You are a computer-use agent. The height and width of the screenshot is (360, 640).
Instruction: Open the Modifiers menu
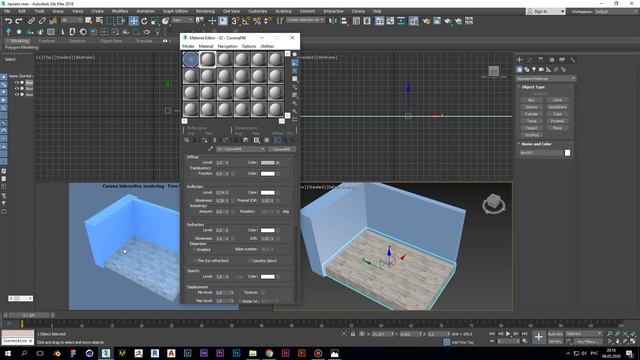[120, 11]
